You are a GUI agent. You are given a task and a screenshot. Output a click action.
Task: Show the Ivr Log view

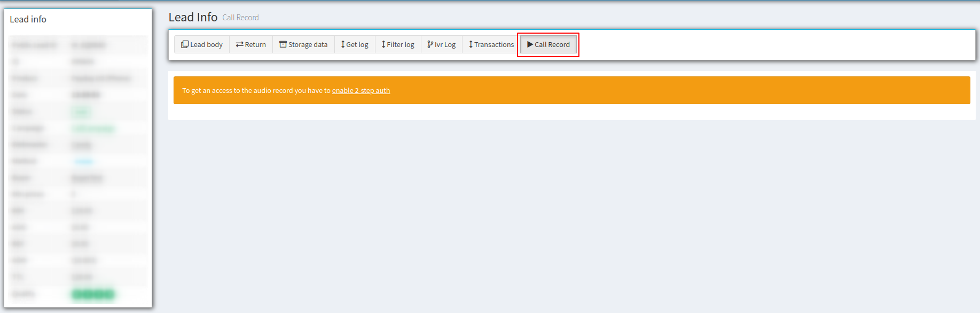pyautogui.click(x=445, y=44)
